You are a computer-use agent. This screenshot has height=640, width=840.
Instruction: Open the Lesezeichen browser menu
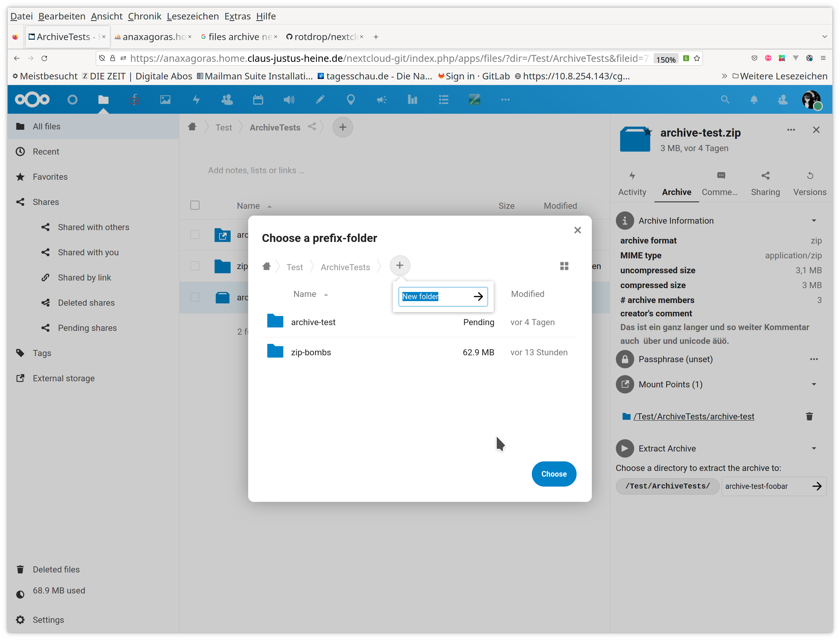[192, 16]
